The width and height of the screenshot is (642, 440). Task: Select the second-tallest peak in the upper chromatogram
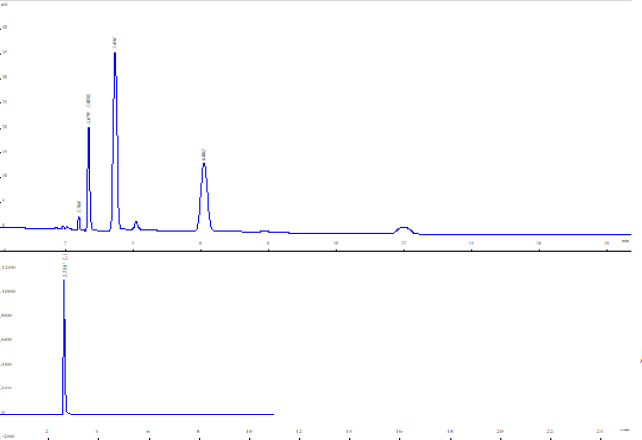(x=89, y=128)
